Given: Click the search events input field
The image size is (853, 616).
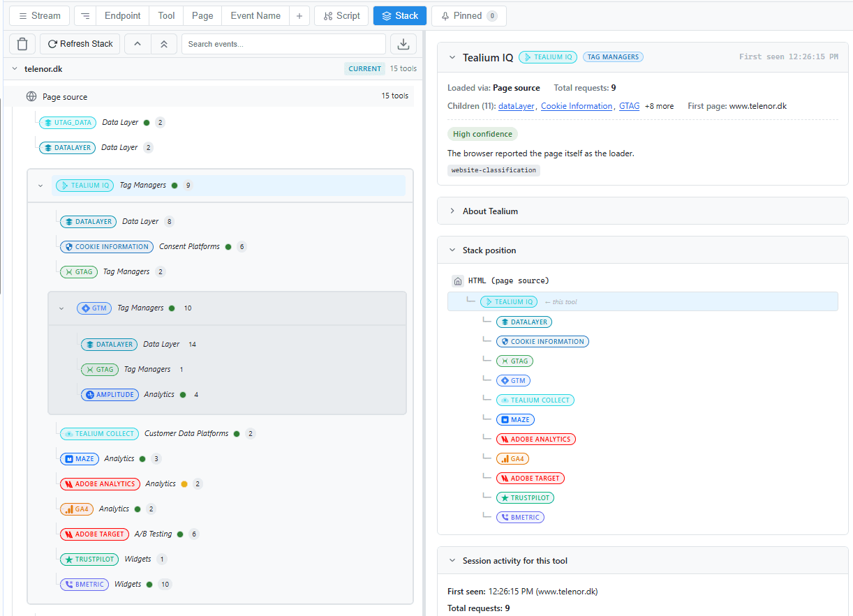Looking at the screenshot, I should point(283,44).
